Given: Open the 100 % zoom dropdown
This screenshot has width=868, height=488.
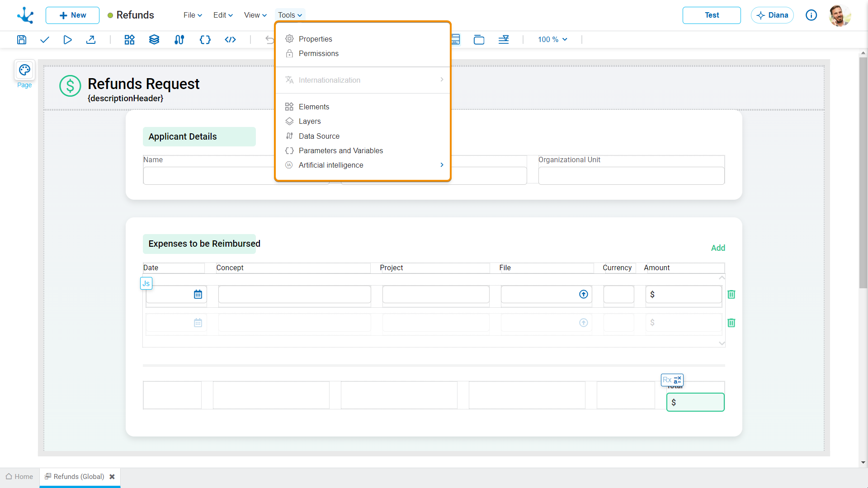Looking at the screenshot, I should pos(552,40).
